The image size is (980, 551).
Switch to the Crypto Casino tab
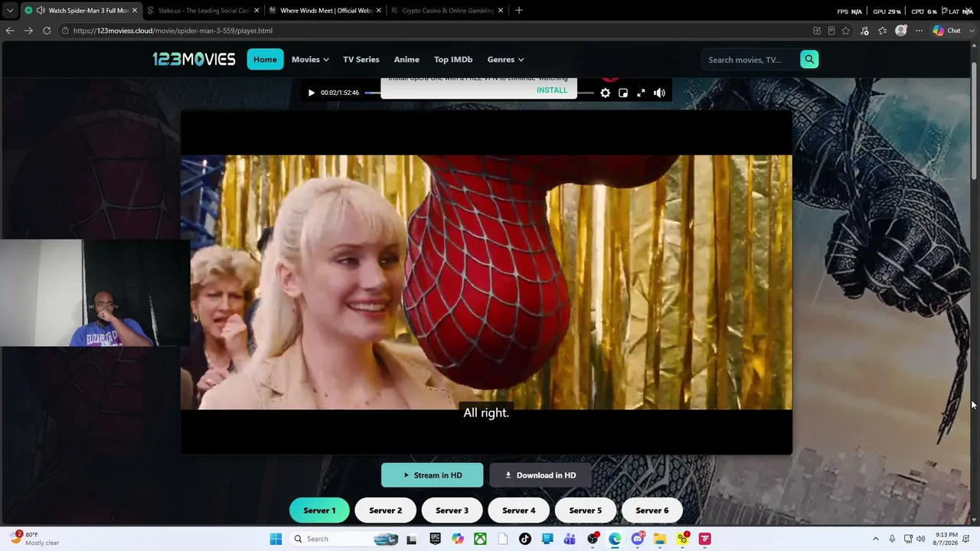click(447, 10)
